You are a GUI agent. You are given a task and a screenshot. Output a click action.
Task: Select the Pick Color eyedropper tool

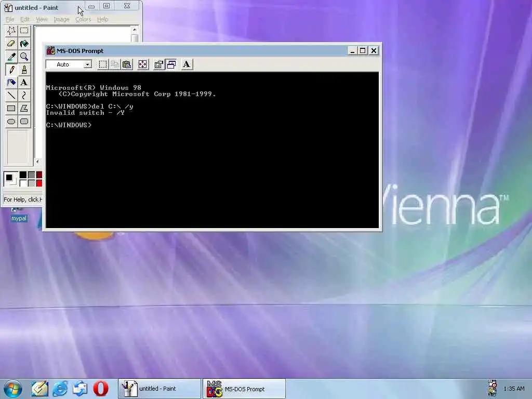coord(11,57)
